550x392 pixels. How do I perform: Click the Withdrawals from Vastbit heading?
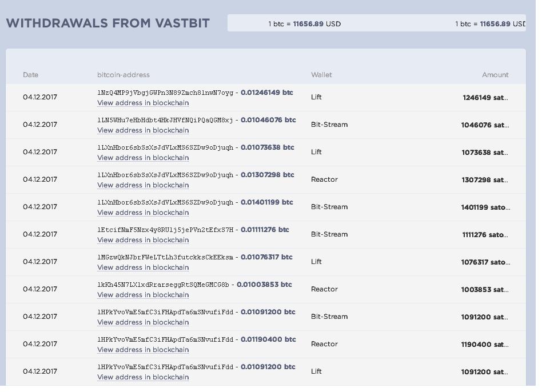107,23
